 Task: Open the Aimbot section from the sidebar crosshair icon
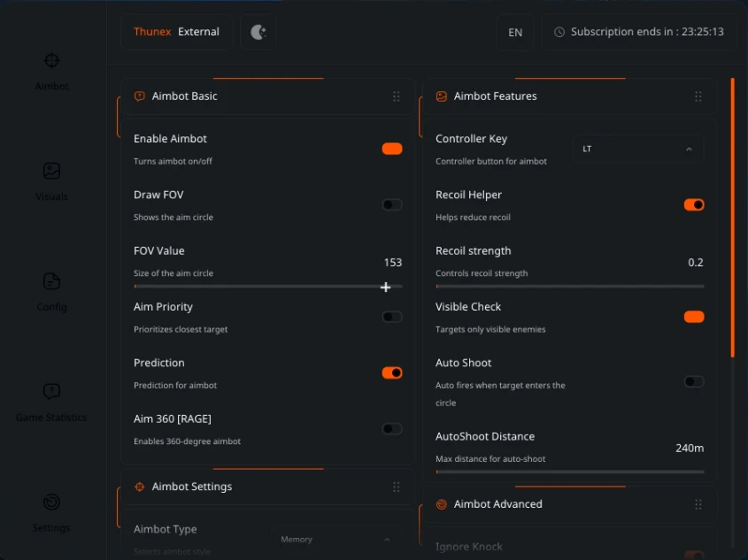click(x=51, y=61)
